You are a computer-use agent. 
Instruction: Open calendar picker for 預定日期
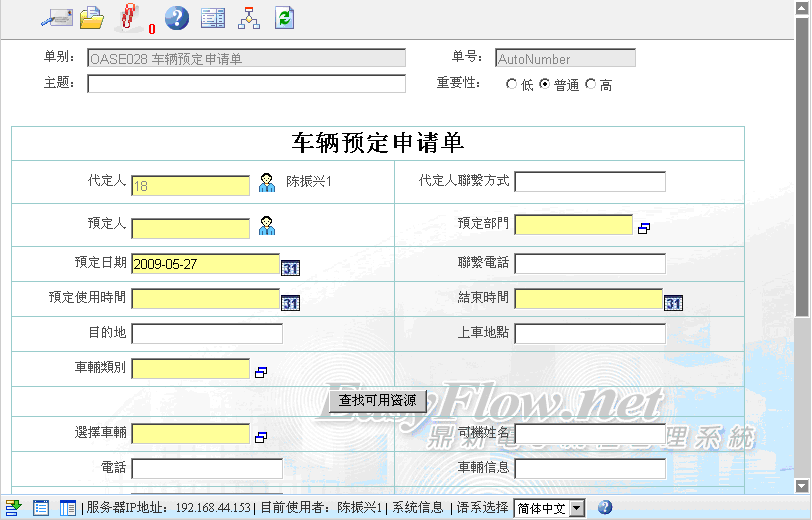(290, 267)
